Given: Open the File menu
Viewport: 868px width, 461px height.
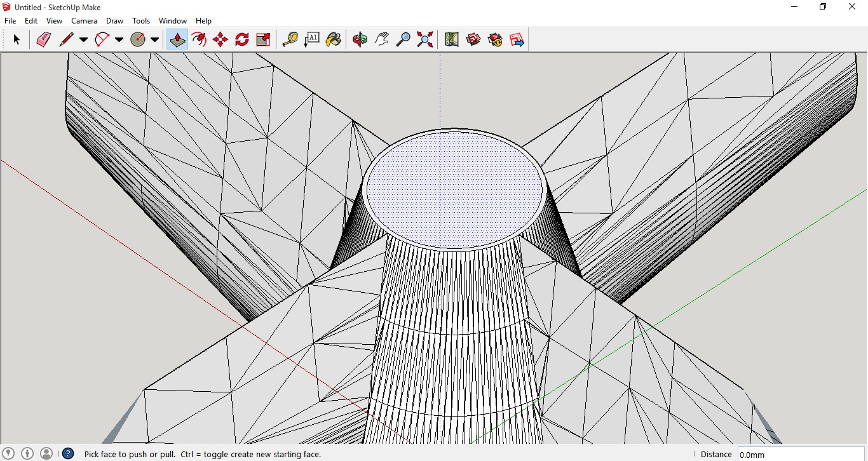Looking at the screenshot, I should coord(10,21).
